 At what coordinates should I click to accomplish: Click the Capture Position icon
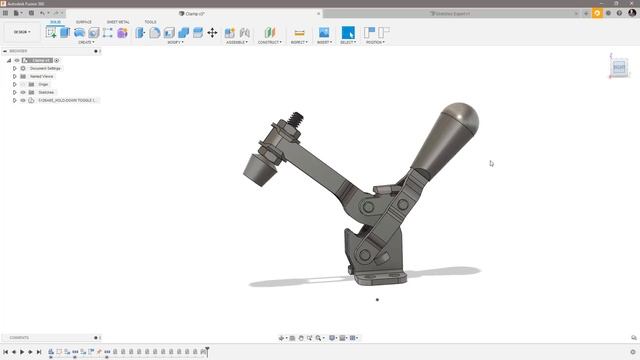[x=369, y=33]
